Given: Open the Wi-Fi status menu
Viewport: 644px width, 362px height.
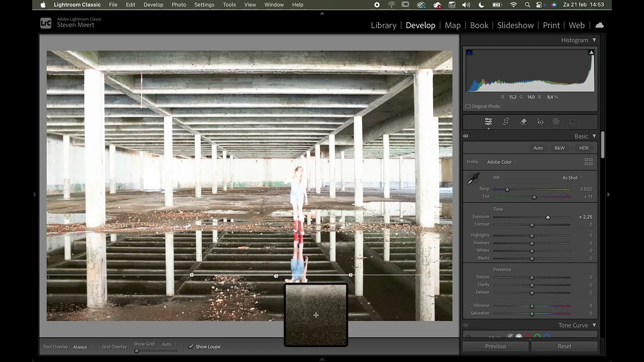Looking at the screenshot, I should click(x=513, y=5).
